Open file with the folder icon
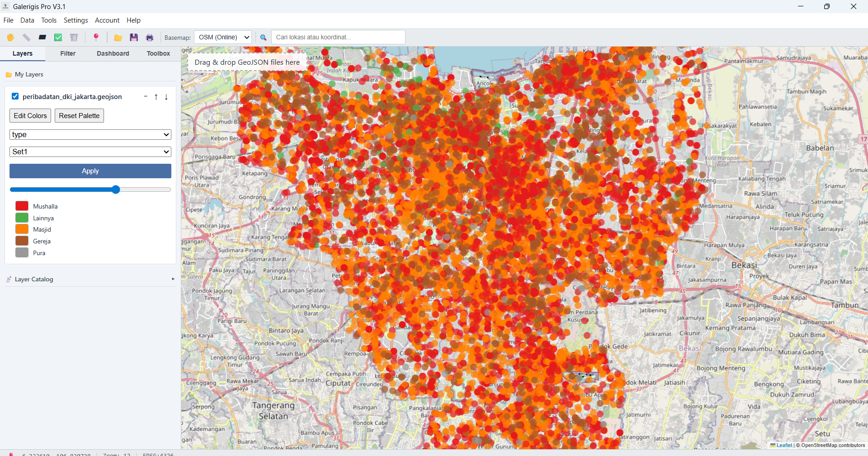Screen dimensions: 868x456 tap(118, 38)
